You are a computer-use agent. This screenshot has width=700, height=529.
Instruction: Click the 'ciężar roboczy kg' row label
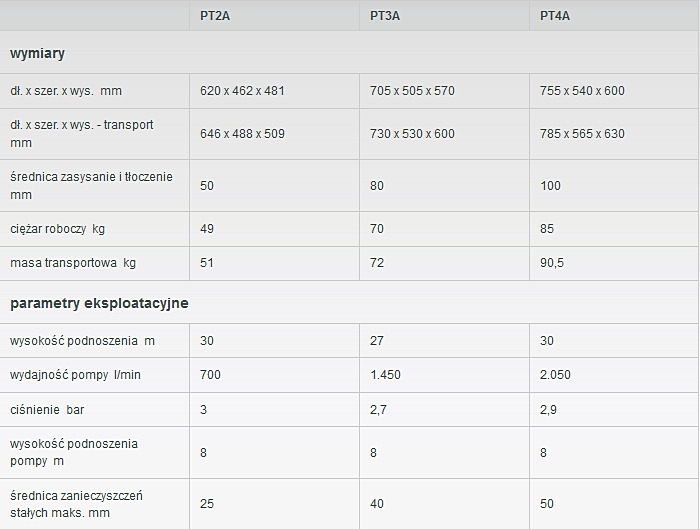pyautogui.click(x=57, y=229)
